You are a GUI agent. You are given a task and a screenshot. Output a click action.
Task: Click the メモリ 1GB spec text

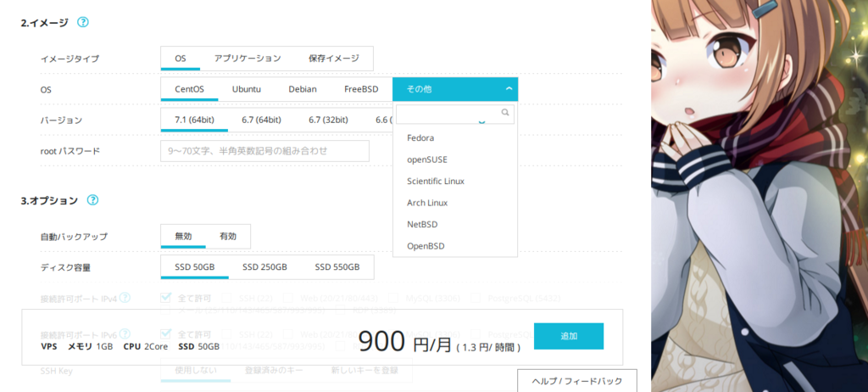[90, 346]
